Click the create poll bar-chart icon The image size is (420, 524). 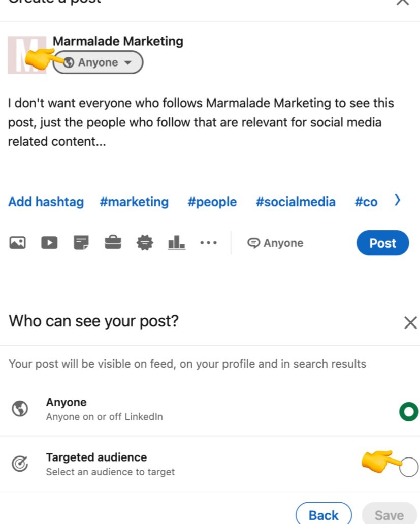(176, 243)
